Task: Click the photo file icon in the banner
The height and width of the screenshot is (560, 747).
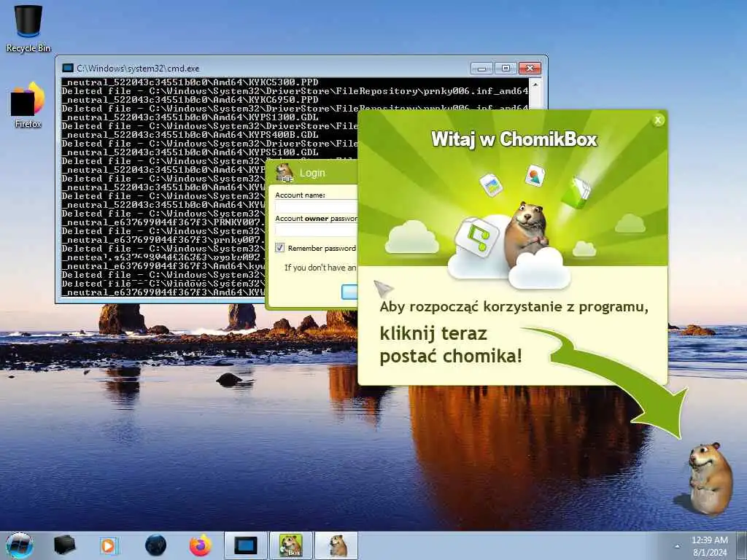Action: point(491,184)
